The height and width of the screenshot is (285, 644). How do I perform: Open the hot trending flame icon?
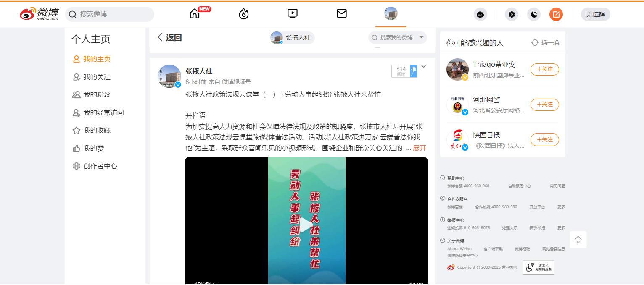coord(244,14)
